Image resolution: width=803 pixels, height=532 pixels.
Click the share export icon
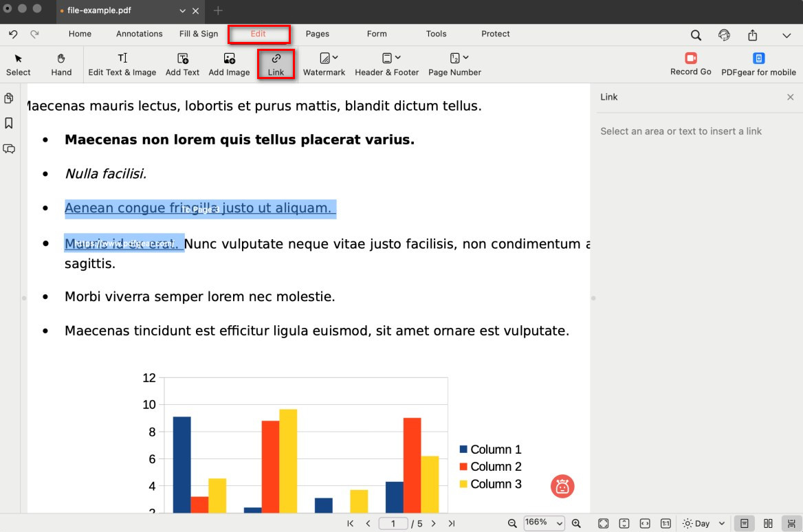point(753,35)
